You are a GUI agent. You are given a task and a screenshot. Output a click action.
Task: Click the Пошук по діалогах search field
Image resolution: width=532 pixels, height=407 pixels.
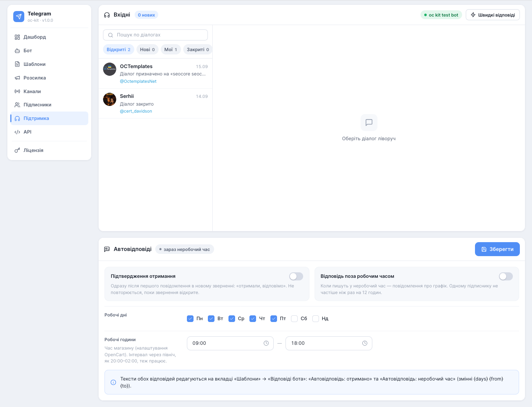coord(156,35)
